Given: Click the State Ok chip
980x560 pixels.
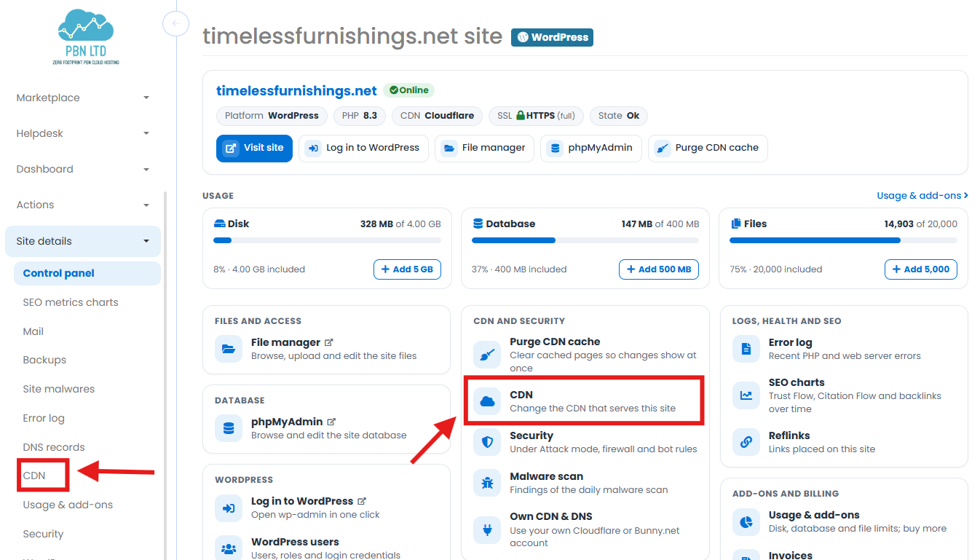Looking at the screenshot, I should (x=619, y=115).
